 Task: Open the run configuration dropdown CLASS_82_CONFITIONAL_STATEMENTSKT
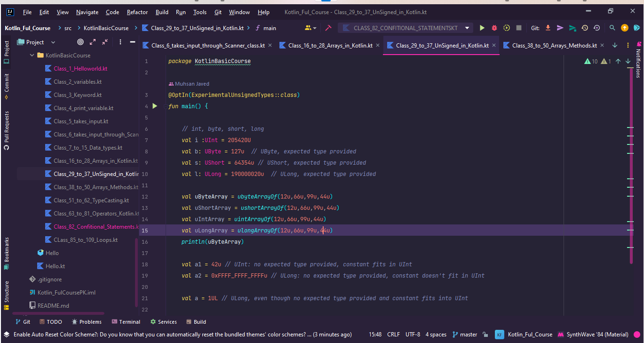pyautogui.click(x=405, y=28)
